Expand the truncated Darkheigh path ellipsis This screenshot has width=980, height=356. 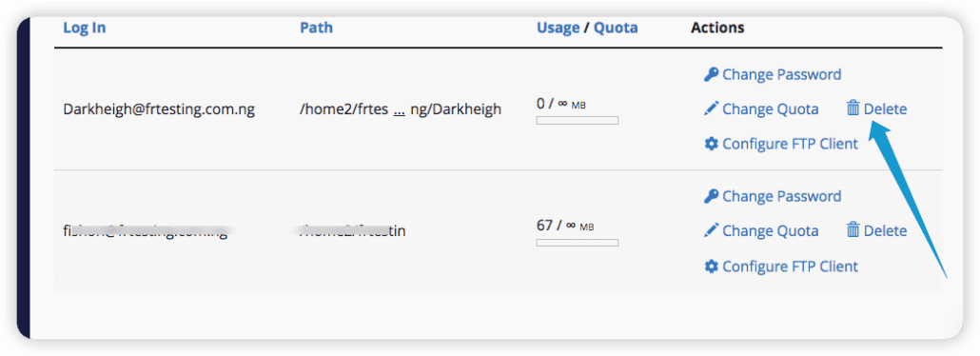pyautogui.click(x=399, y=110)
